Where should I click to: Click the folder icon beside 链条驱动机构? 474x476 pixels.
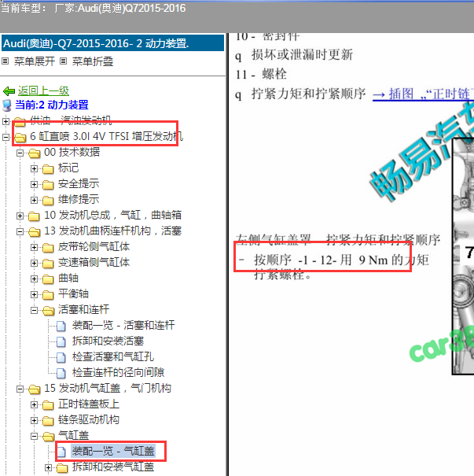click(x=48, y=421)
